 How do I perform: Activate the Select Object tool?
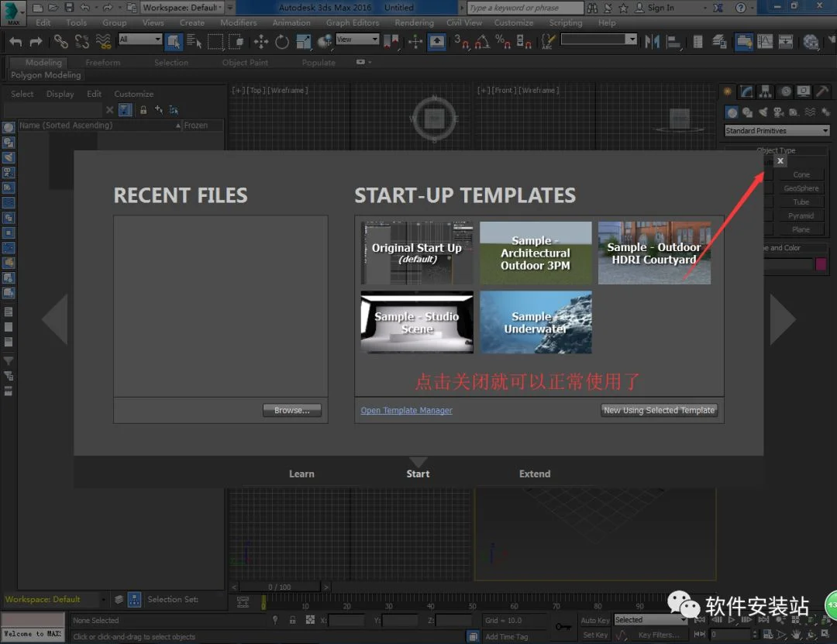click(x=174, y=41)
